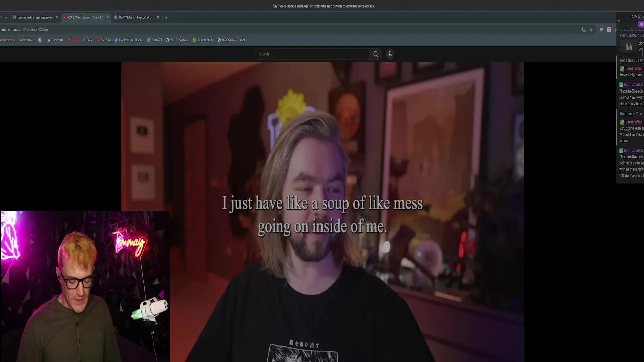Click the pink extension icon in toolbar
The width and height of the screenshot is (644, 362).
click(609, 30)
